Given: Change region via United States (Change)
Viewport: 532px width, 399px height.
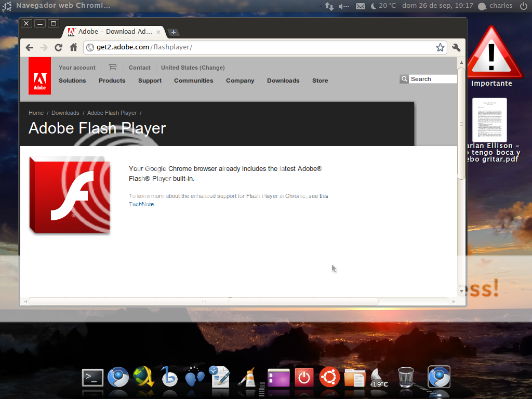Looking at the screenshot, I should coord(193,68).
